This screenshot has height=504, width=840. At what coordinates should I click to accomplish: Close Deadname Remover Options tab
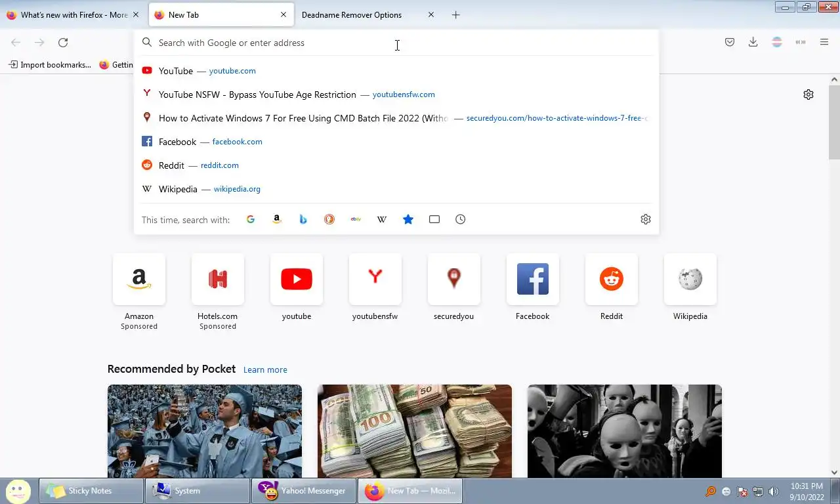[x=431, y=14]
